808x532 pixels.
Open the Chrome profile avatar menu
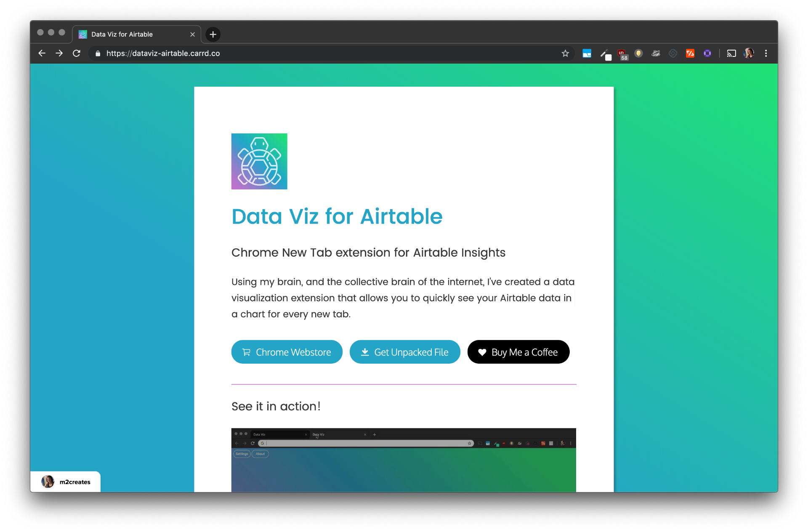(749, 53)
